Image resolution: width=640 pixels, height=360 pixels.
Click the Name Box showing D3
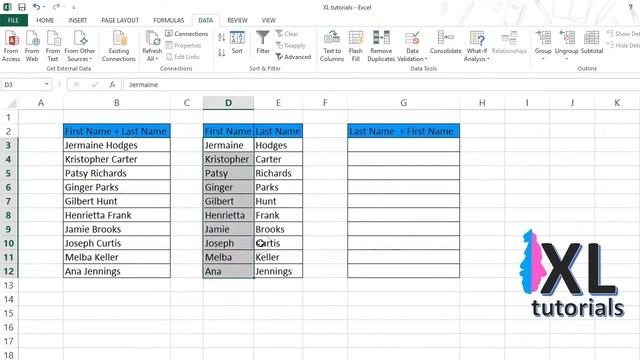tap(22, 84)
